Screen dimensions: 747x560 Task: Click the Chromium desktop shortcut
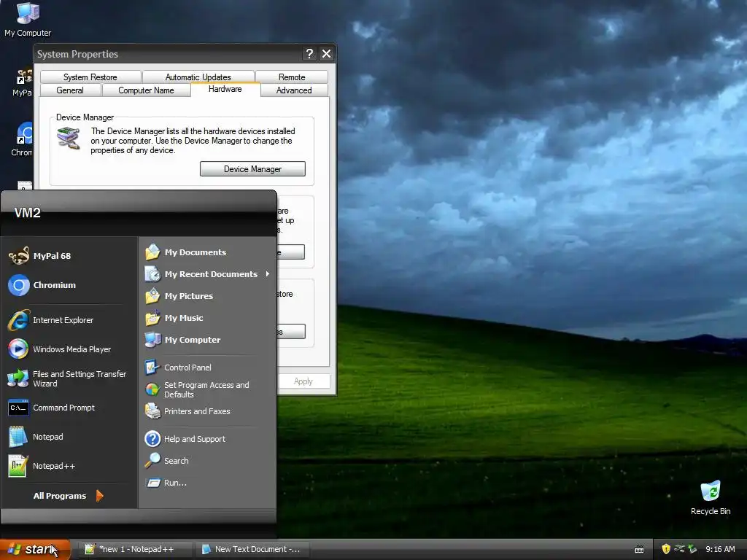[22, 139]
